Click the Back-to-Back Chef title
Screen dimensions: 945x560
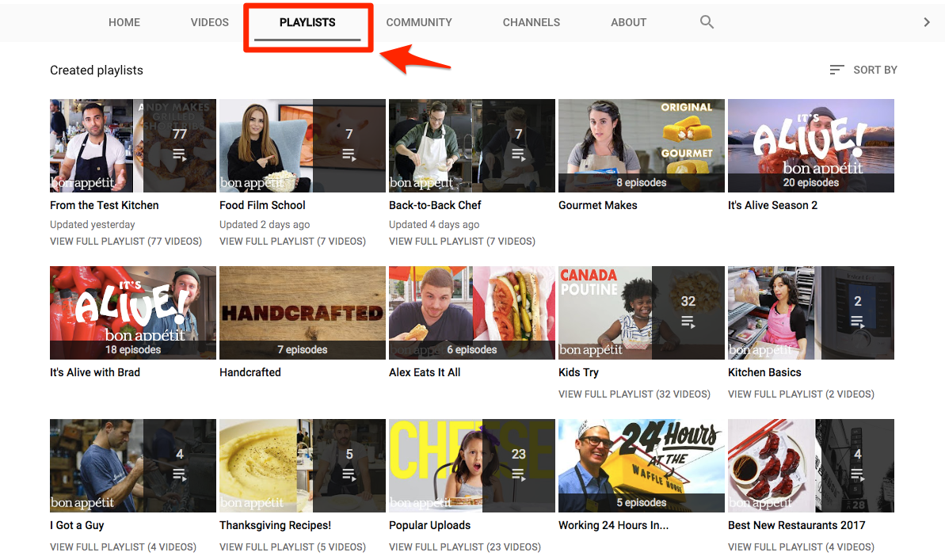(435, 206)
